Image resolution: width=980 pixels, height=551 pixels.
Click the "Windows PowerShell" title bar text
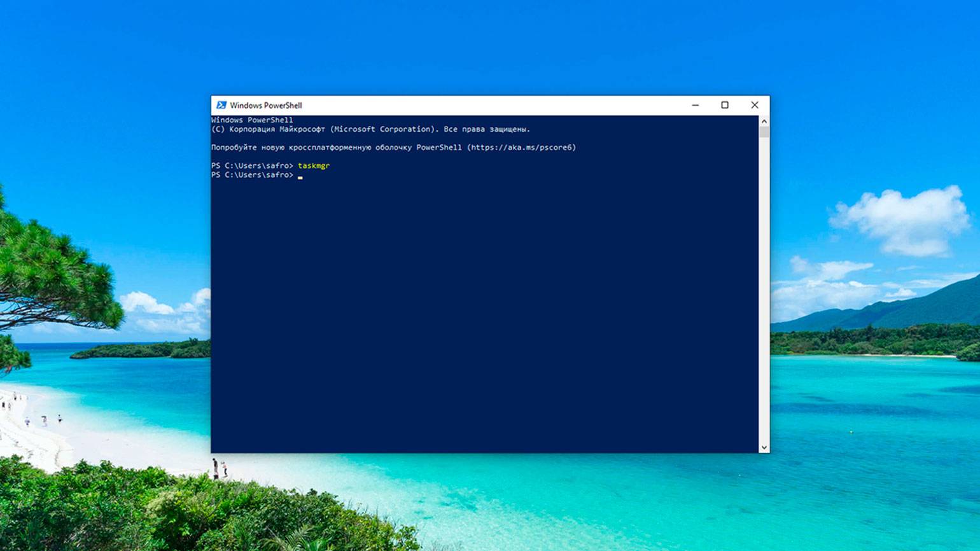[x=265, y=106]
